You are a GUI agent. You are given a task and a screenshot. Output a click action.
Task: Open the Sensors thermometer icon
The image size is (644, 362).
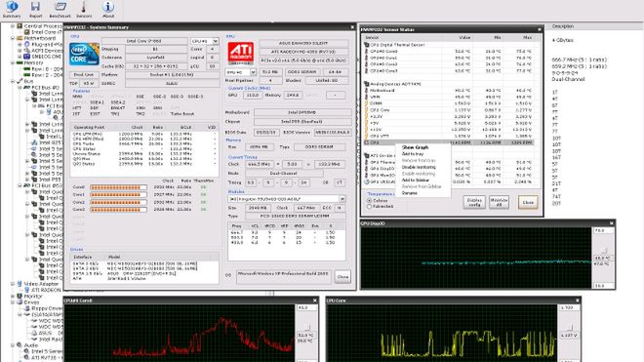coord(84,7)
